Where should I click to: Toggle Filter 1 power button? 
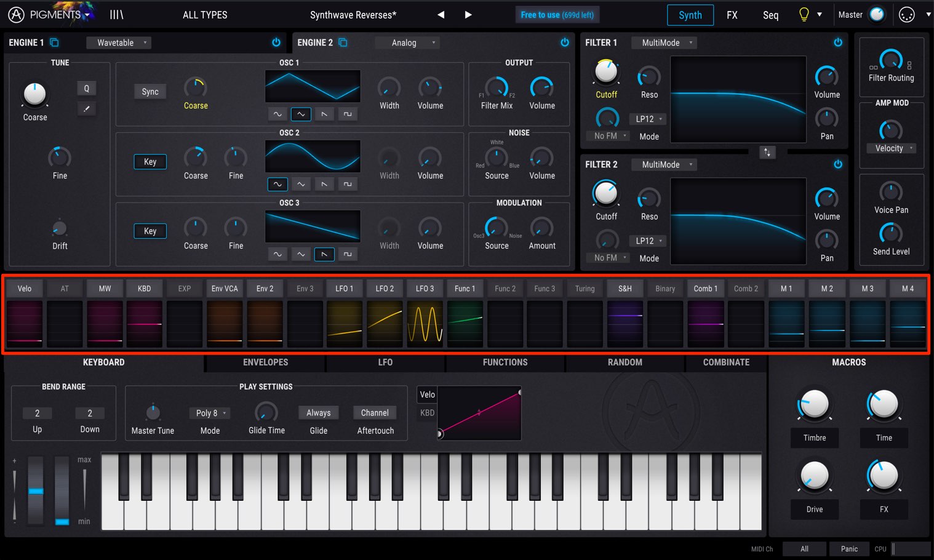[838, 42]
